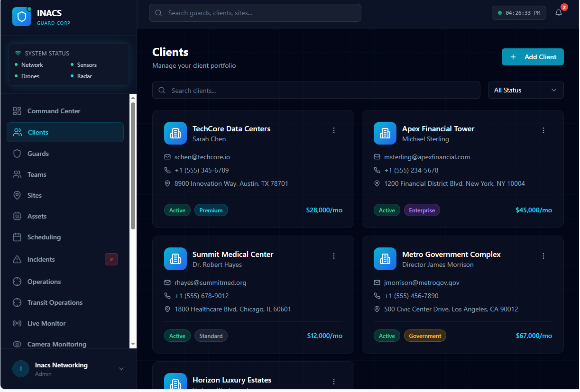Click the Guards shield icon in sidebar
Viewport: 580px width, 392px height.
click(x=17, y=154)
